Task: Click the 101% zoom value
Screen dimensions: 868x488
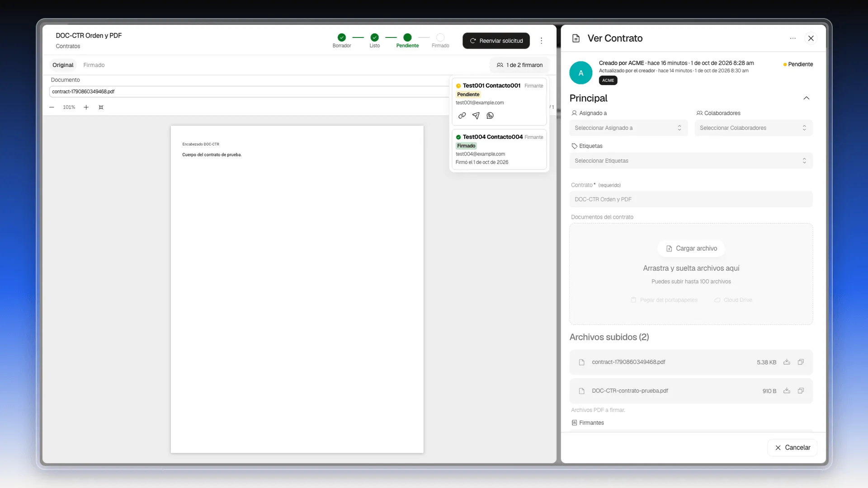Action: [69, 107]
